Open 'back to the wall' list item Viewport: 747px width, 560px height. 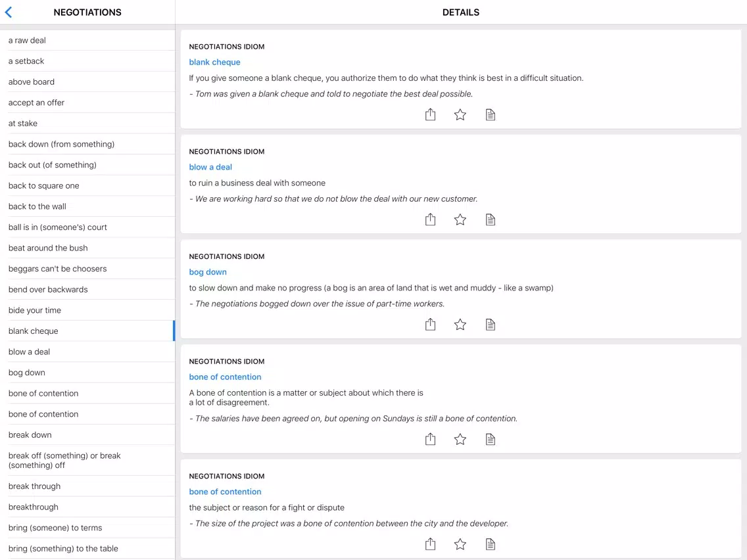tap(87, 206)
